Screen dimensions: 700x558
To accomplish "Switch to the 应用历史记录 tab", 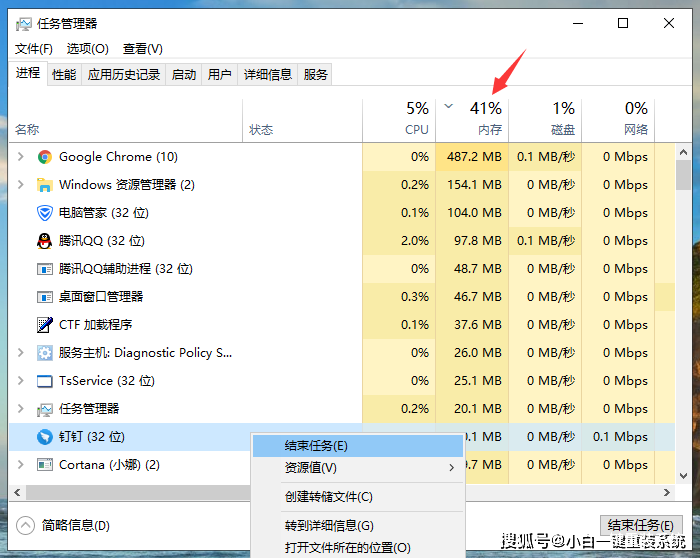I will tap(124, 75).
